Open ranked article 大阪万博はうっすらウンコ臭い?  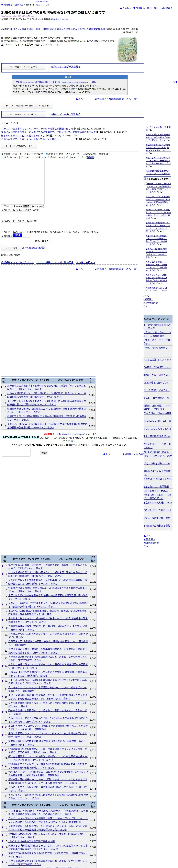point(48,720)
